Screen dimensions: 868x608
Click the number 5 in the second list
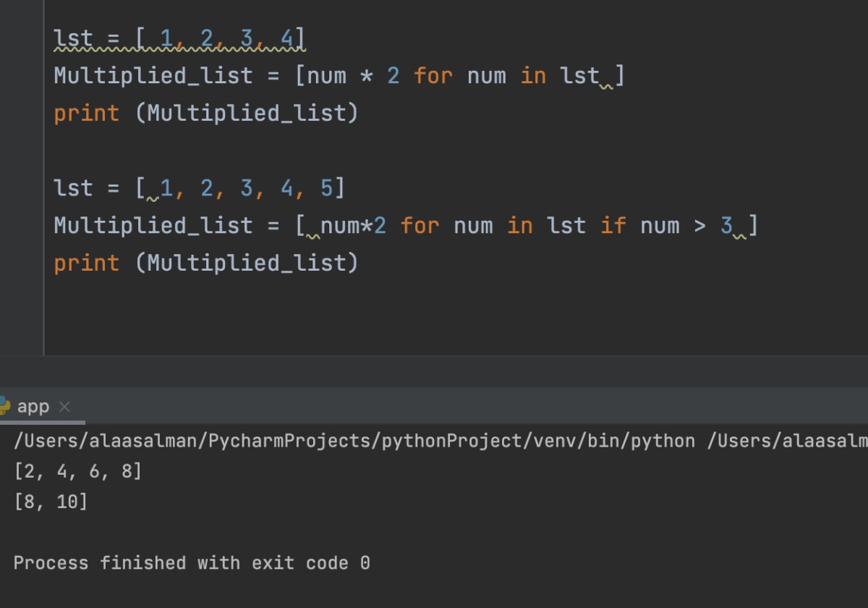click(x=326, y=188)
